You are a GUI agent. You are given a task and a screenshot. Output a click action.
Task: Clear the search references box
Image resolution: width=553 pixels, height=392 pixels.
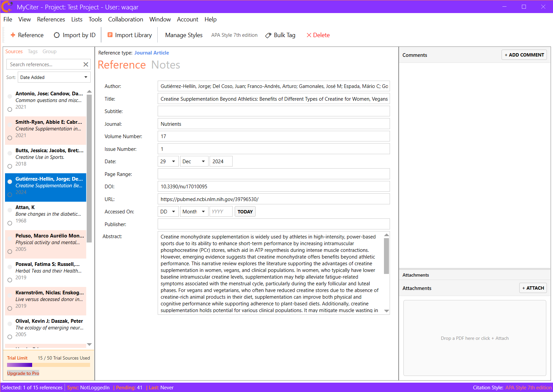[x=86, y=64]
